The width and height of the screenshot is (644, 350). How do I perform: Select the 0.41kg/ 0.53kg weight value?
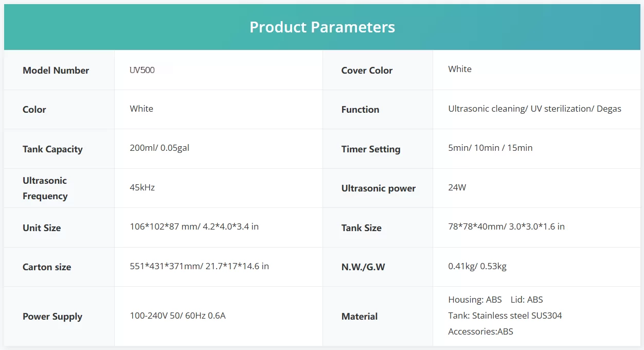click(x=477, y=266)
